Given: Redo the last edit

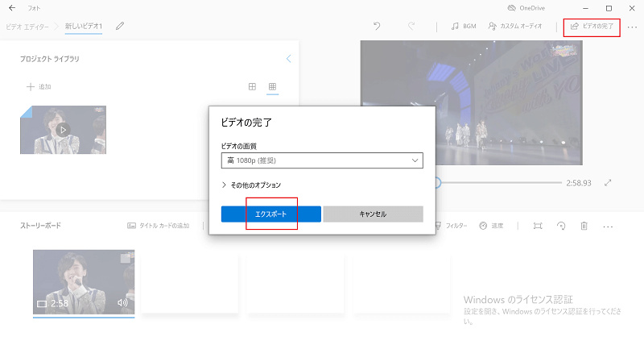Looking at the screenshot, I should click(x=411, y=26).
